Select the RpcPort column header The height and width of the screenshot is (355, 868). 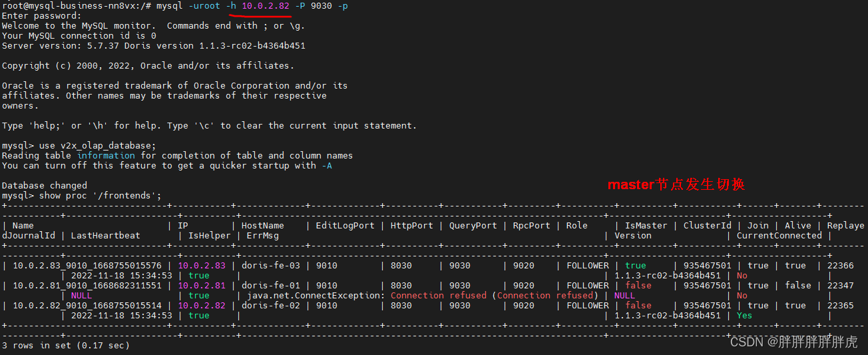point(532,226)
